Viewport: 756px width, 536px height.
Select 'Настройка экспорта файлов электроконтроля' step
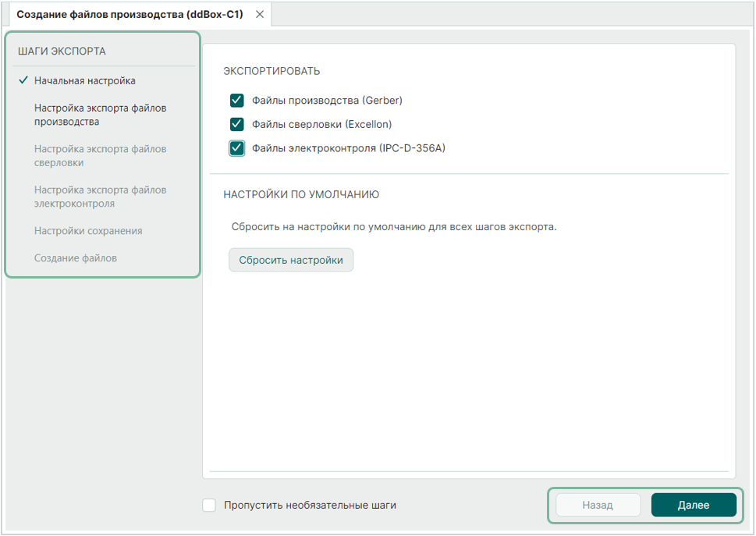(101, 197)
